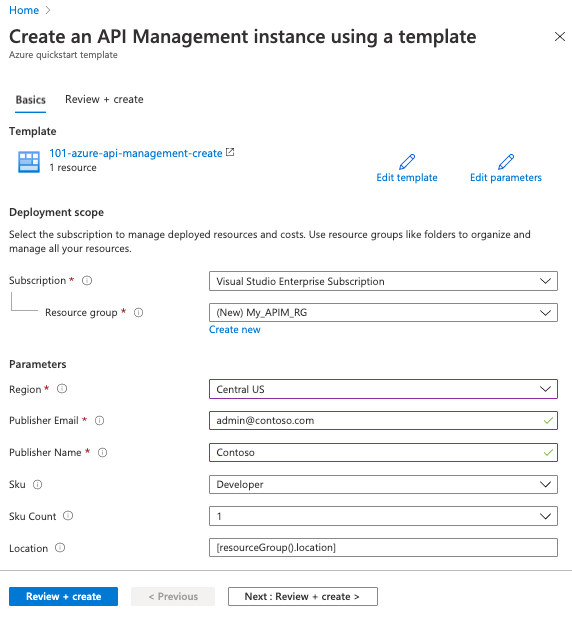Viewport: 572px width, 625px height.
Task: Open the Subscription dropdown
Action: pyautogui.click(x=383, y=281)
